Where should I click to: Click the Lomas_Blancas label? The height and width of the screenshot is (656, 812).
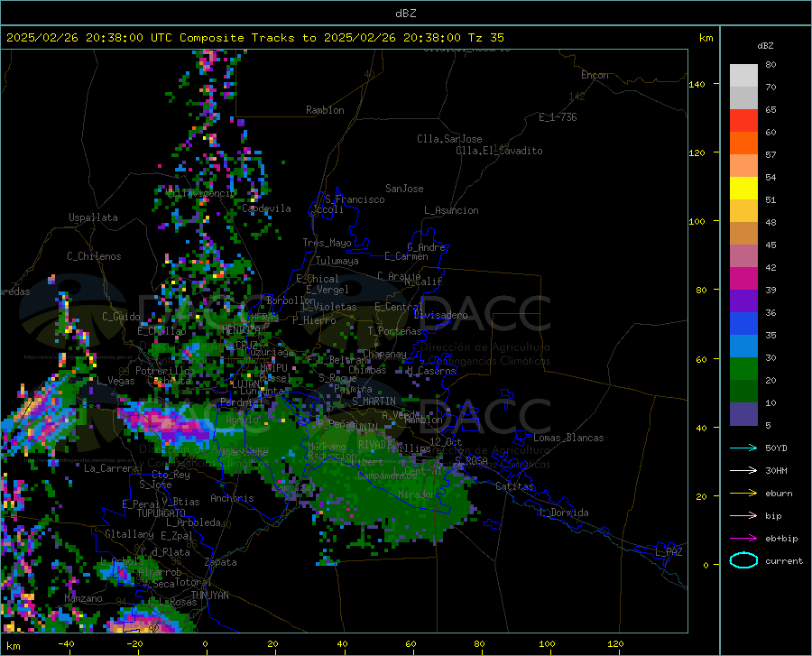click(568, 438)
